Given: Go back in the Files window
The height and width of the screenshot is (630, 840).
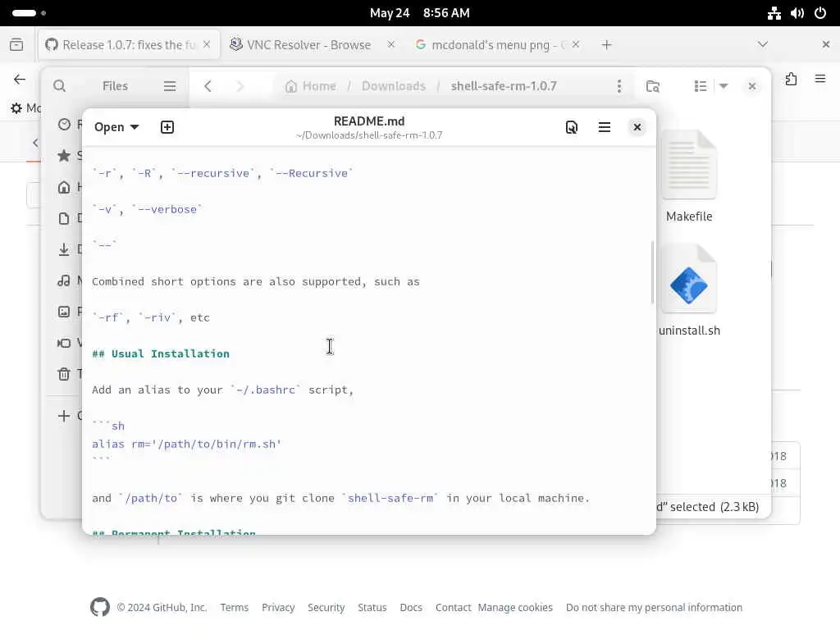Looking at the screenshot, I should coord(208,86).
